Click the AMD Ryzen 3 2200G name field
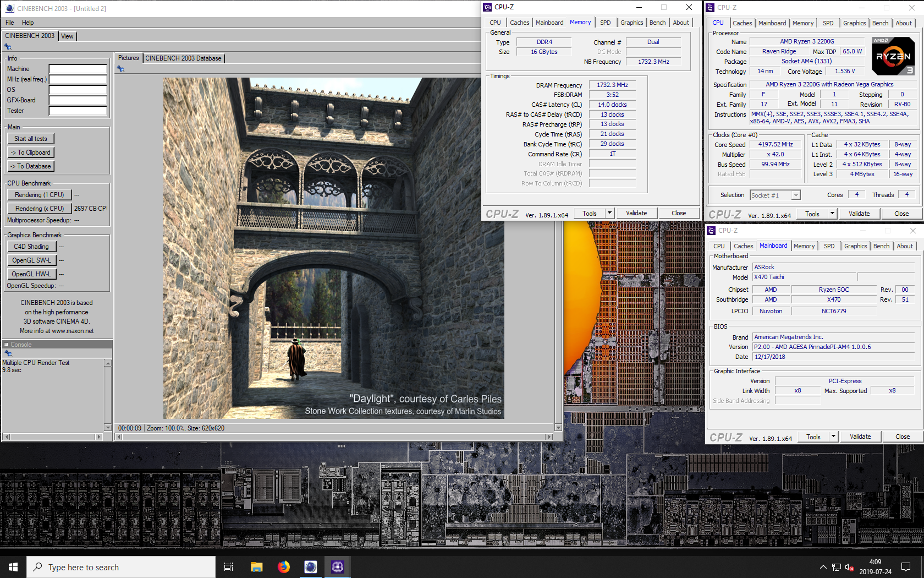The height and width of the screenshot is (578, 924). coord(807,41)
